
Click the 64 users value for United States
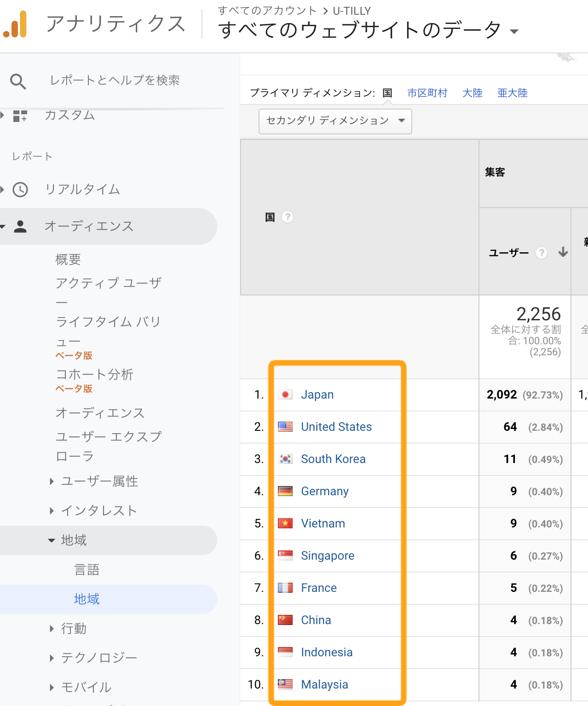[510, 427]
